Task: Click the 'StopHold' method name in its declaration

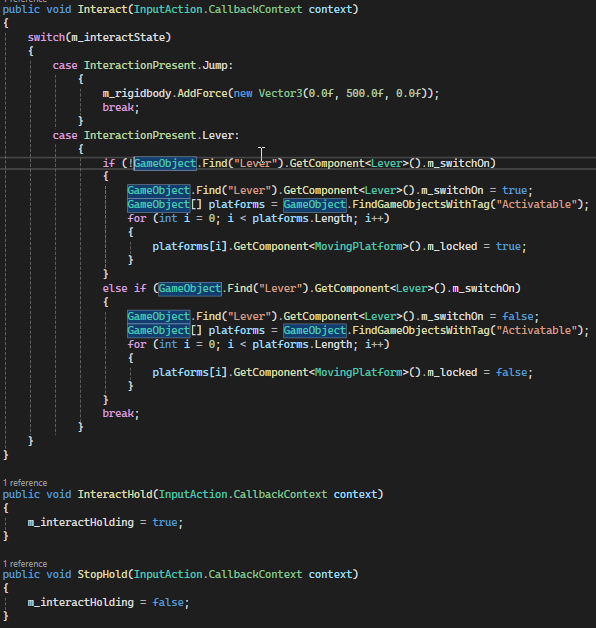Action: click(103, 574)
